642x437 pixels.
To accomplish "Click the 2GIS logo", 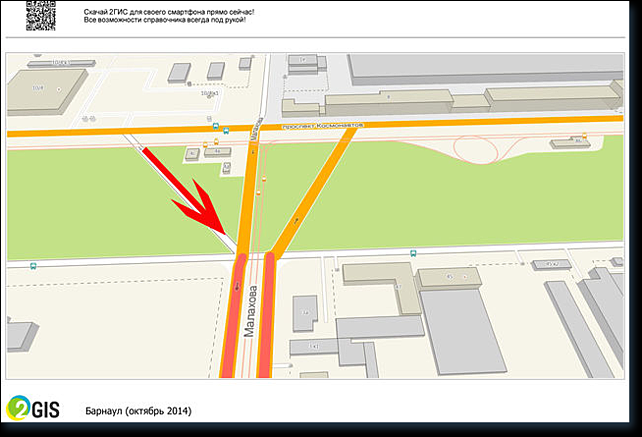I will [x=33, y=409].
